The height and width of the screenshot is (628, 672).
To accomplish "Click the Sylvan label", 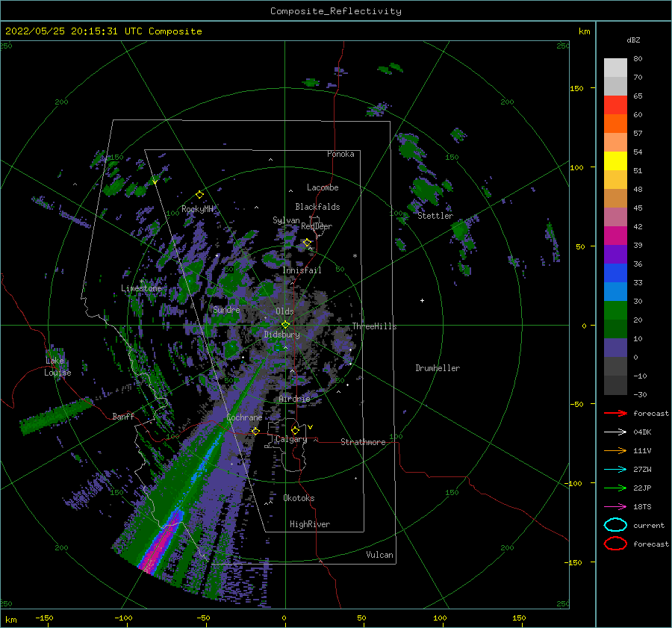I will tap(286, 220).
